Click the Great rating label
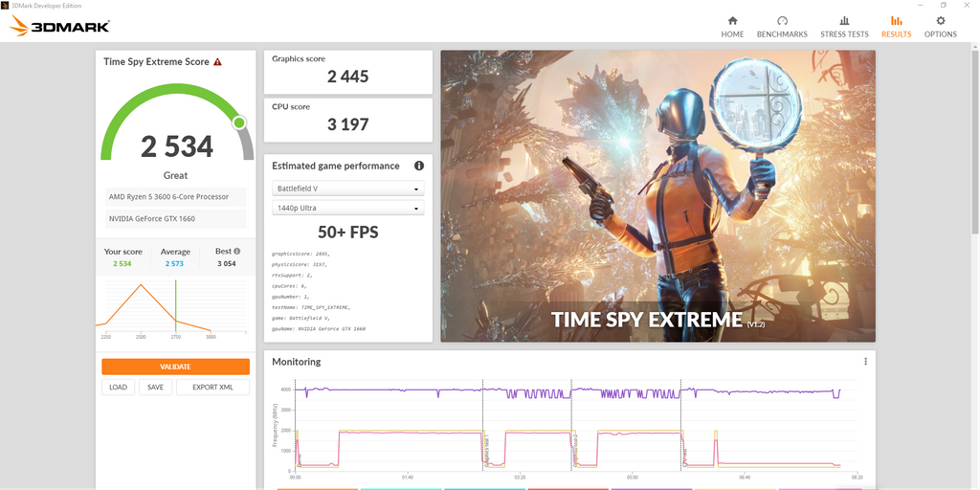The image size is (980, 490). tap(176, 176)
